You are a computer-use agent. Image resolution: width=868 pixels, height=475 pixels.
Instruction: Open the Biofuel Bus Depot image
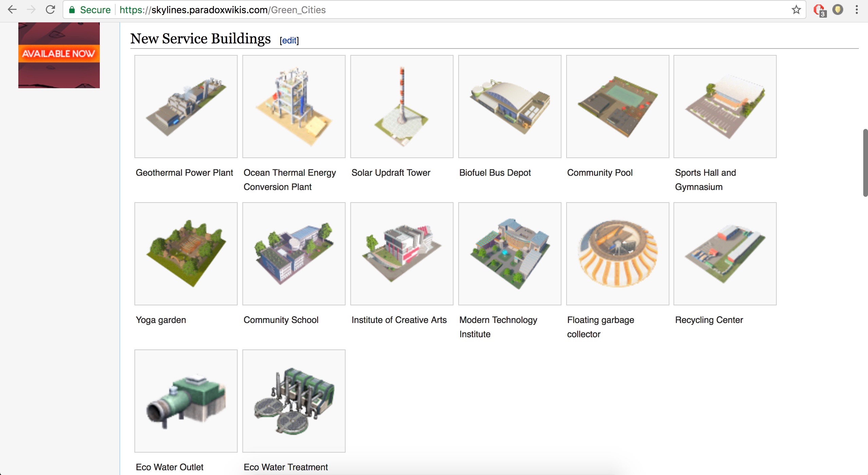[x=509, y=106]
